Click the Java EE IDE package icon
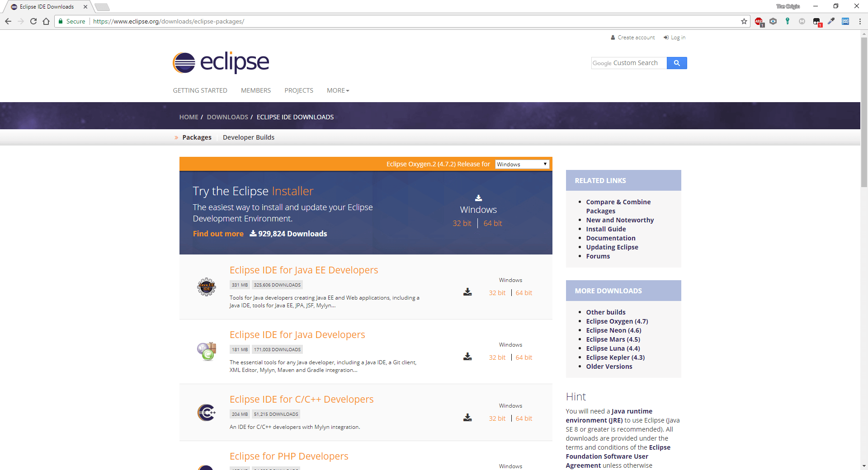This screenshot has width=868, height=470. [x=207, y=287]
